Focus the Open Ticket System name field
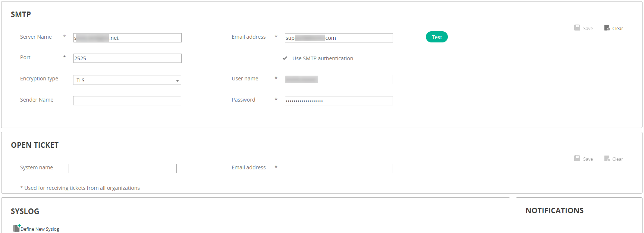The width and height of the screenshot is (644, 233). click(123, 168)
